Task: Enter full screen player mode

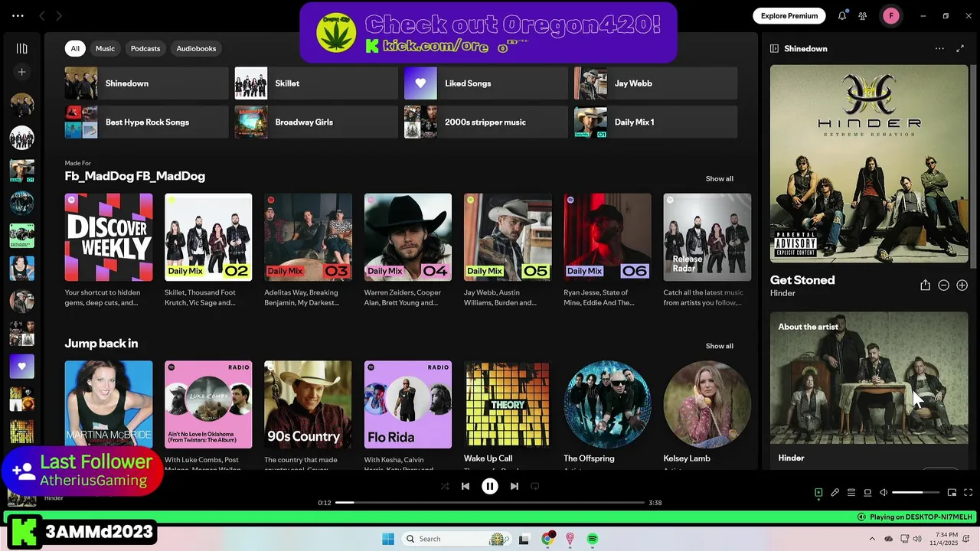Action: coord(968,493)
